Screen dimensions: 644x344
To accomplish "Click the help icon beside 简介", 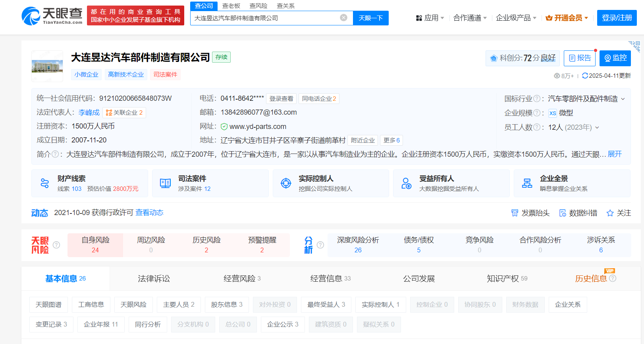I will tap(55, 154).
